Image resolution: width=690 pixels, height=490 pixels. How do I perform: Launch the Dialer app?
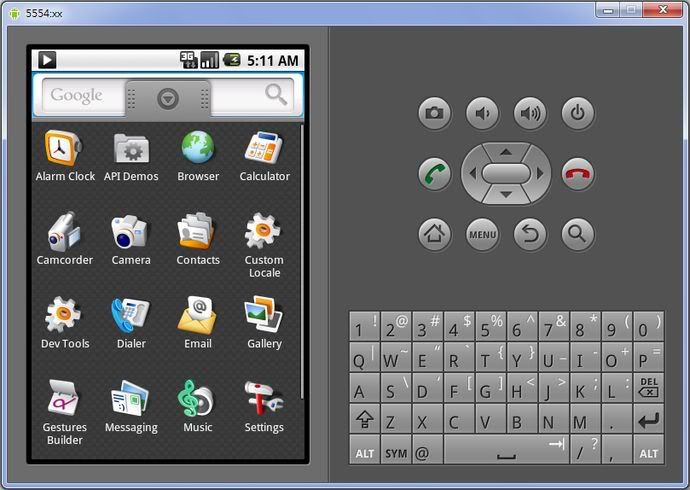pyautogui.click(x=131, y=323)
